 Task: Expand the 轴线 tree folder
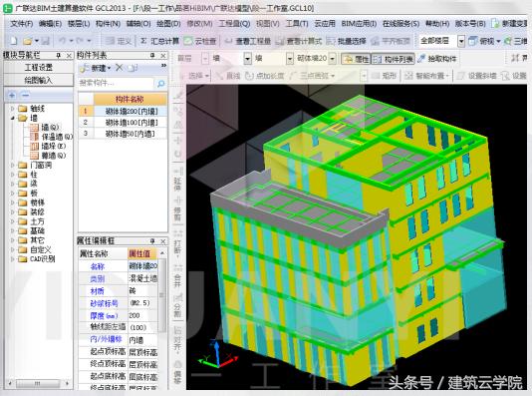coord(13,109)
